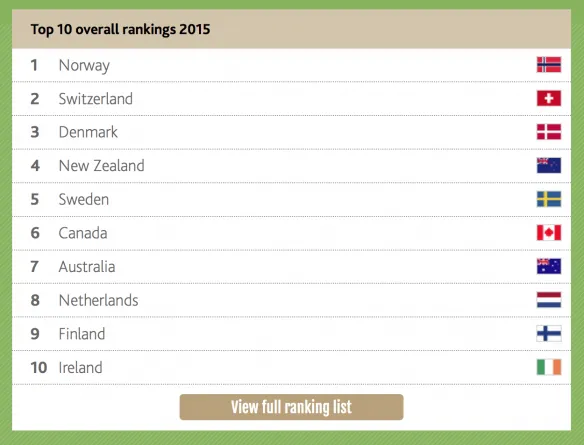
Task: Select the Denmark flag icon
Action: (x=549, y=132)
